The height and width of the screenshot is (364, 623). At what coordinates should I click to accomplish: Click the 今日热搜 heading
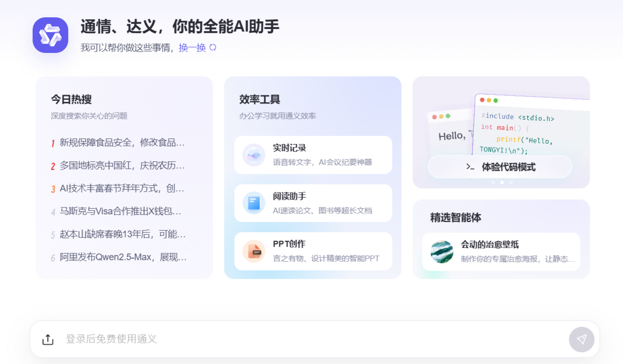[71, 100]
